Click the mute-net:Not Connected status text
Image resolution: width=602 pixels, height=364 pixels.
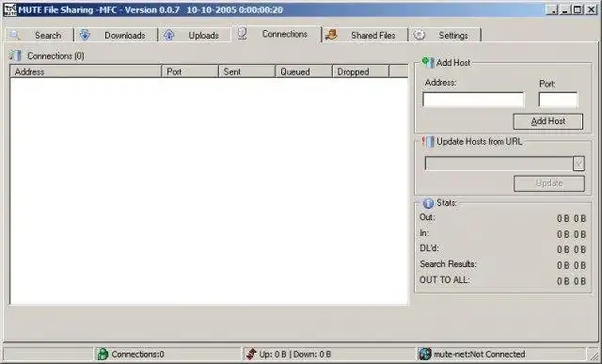click(479, 354)
